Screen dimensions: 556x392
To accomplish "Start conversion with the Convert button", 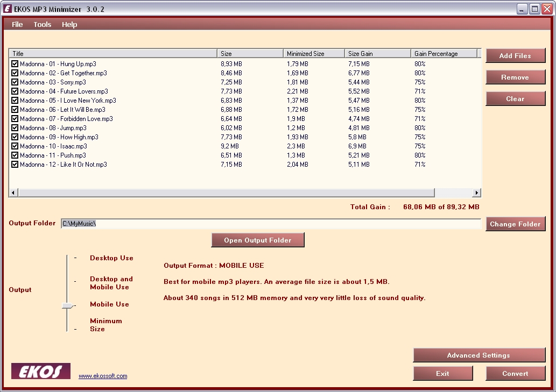I will tap(515, 374).
